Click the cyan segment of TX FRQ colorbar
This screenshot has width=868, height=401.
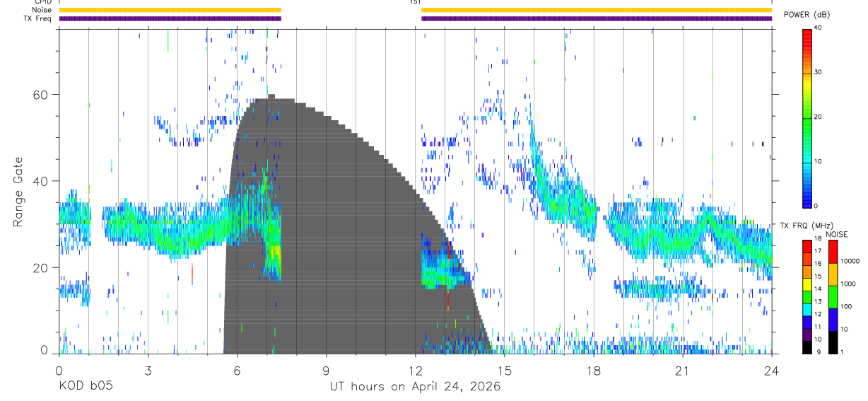(807, 310)
